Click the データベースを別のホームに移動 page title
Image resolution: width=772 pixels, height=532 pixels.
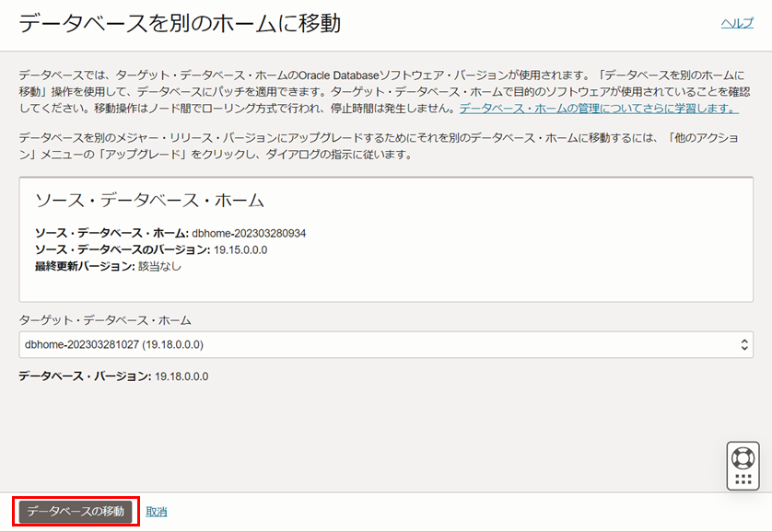(x=180, y=24)
